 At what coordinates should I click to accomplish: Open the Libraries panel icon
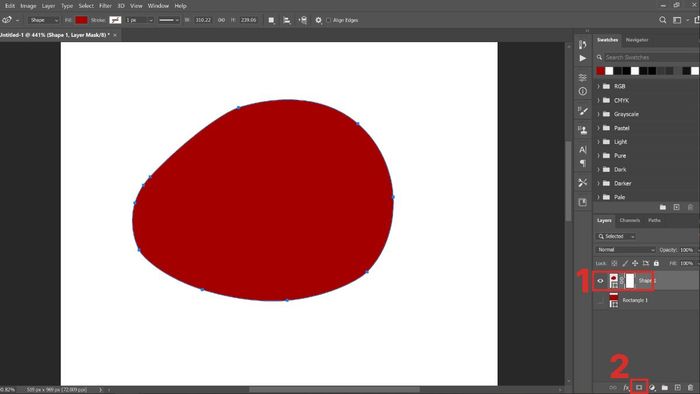tap(583, 203)
